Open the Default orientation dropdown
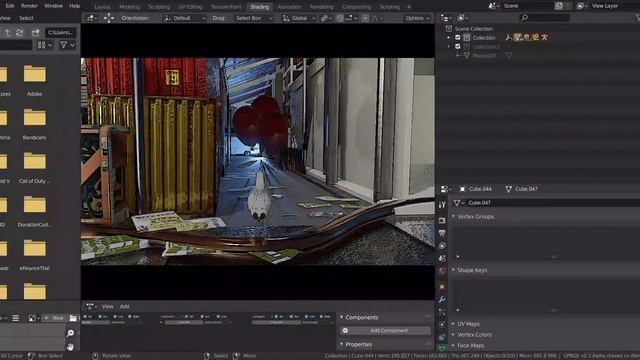The width and height of the screenshot is (640, 360). coord(184,18)
